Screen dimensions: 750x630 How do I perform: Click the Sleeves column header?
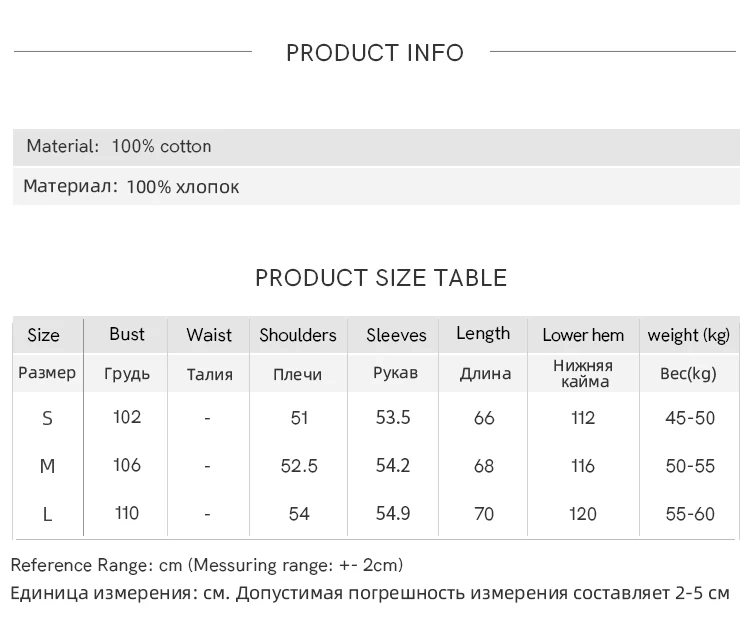(x=396, y=335)
